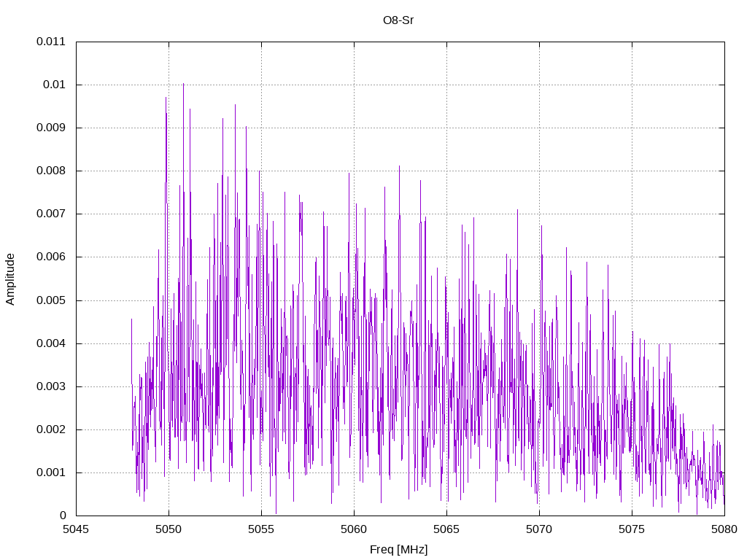This screenshot has width=747, height=560.
Task: Click the x-axis tick label 5050
Action: pyautogui.click(x=169, y=529)
